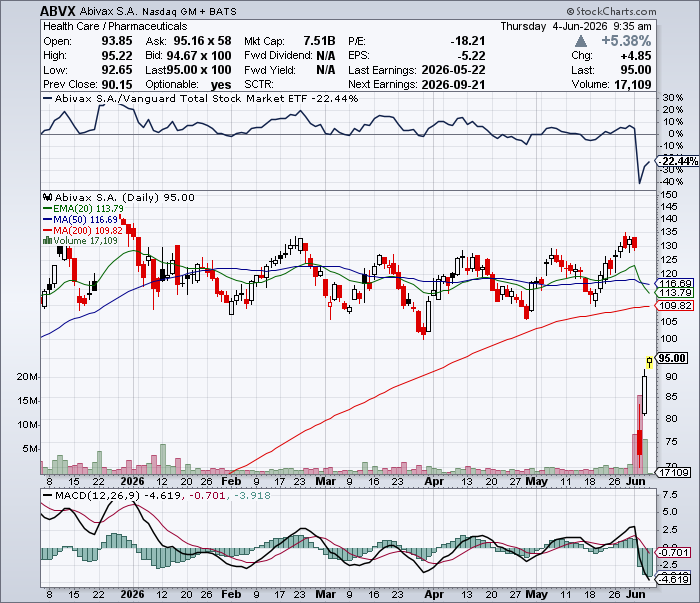Click the 30% relative strength axis label

click(x=673, y=97)
